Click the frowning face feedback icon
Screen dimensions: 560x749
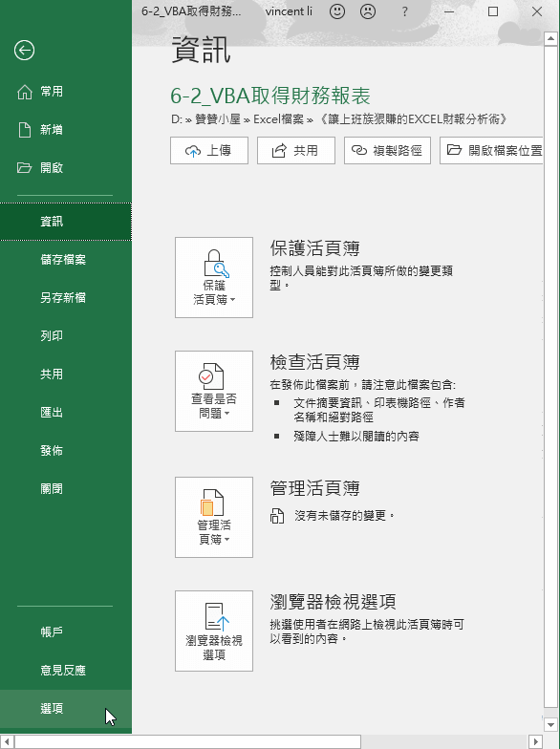pyautogui.click(x=368, y=11)
